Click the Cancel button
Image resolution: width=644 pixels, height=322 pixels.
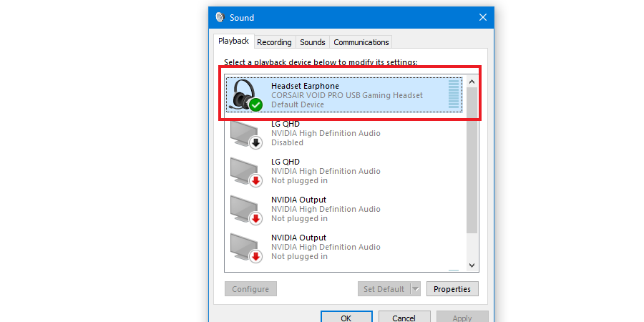[x=404, y=318]
